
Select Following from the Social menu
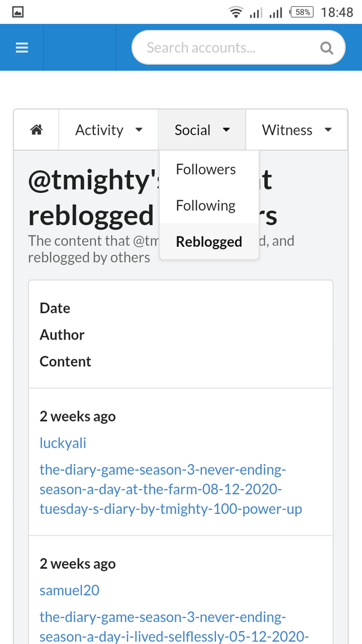point(206,205)
